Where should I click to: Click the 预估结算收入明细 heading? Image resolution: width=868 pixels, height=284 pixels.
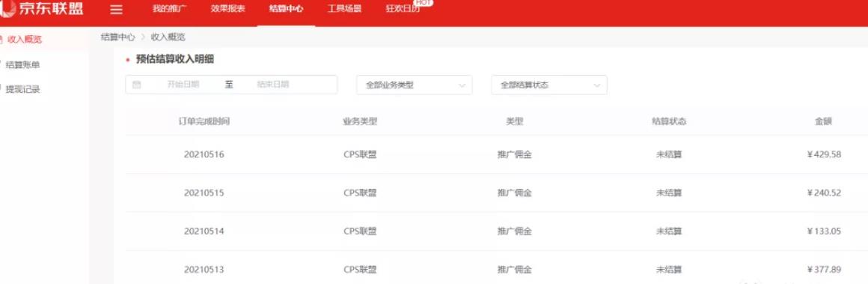(x=175, y=59)
